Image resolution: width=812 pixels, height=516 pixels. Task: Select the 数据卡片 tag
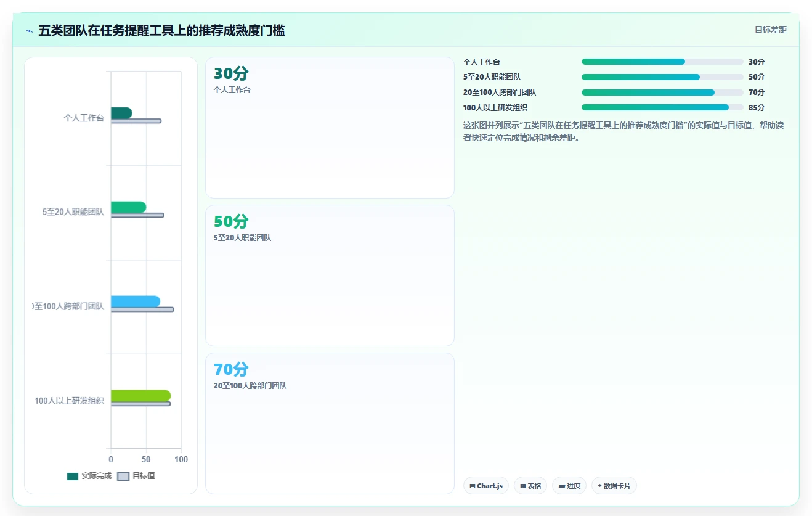tap(614, 486)
